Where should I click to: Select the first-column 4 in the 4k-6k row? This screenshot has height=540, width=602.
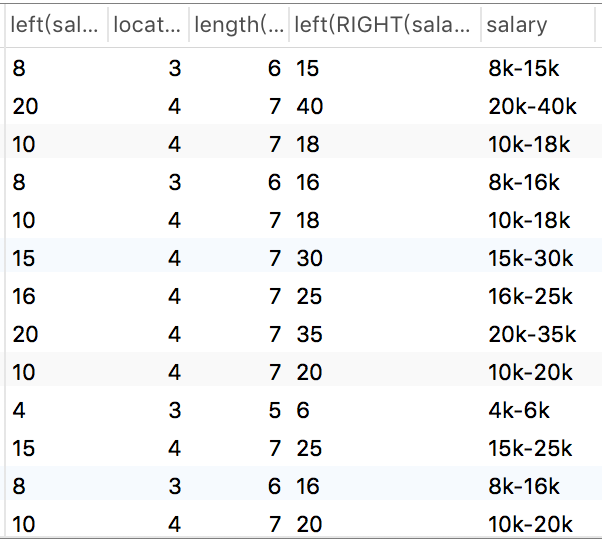[19, 411]
